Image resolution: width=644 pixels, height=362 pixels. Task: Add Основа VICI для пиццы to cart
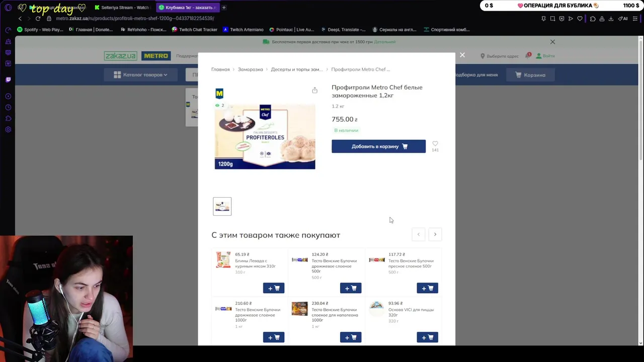(428, 337)
